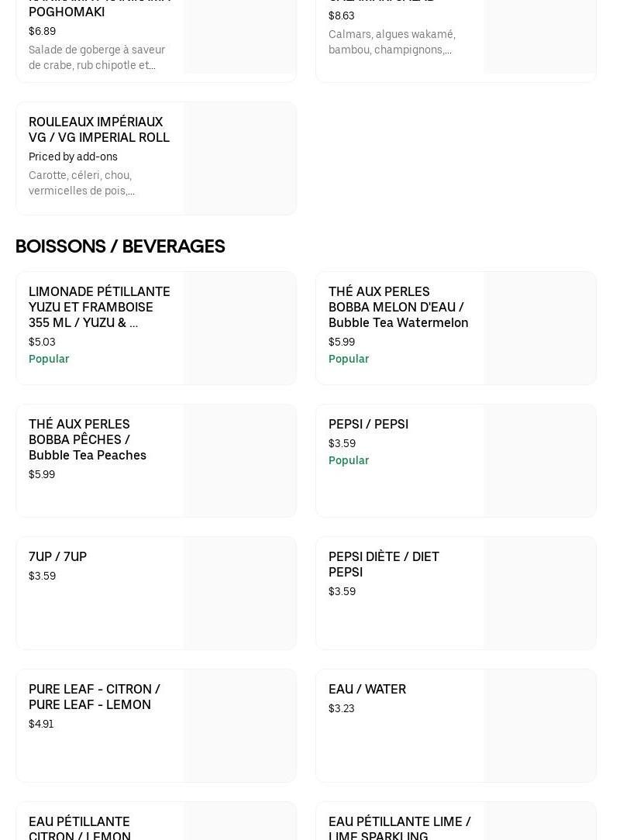Screen dimensions: 623x840
Task: Choose Bubble Tea Watermelon drink title
Action: [398, 307]
